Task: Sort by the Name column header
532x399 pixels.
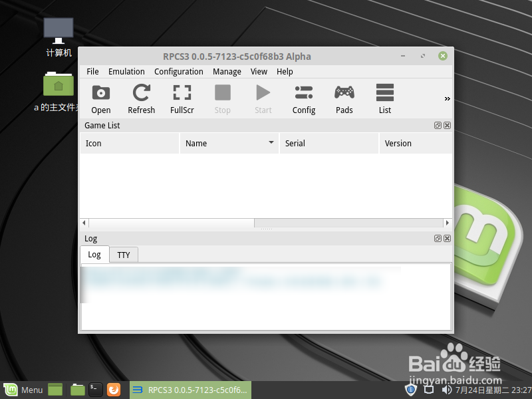Action: 229,143
